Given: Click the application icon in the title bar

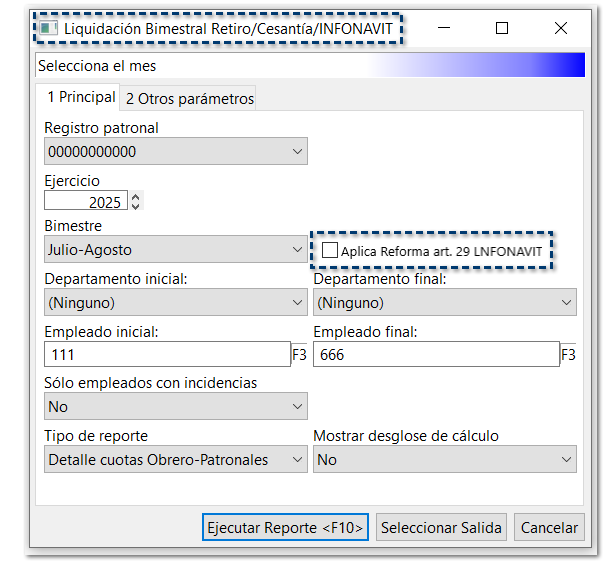Looking at the screenshot, I should click(47, 28).
